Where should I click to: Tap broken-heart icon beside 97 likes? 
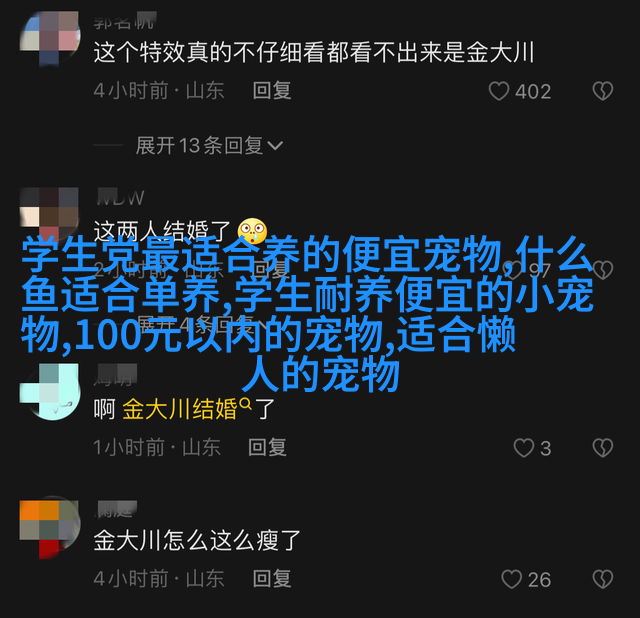point(602,270)
